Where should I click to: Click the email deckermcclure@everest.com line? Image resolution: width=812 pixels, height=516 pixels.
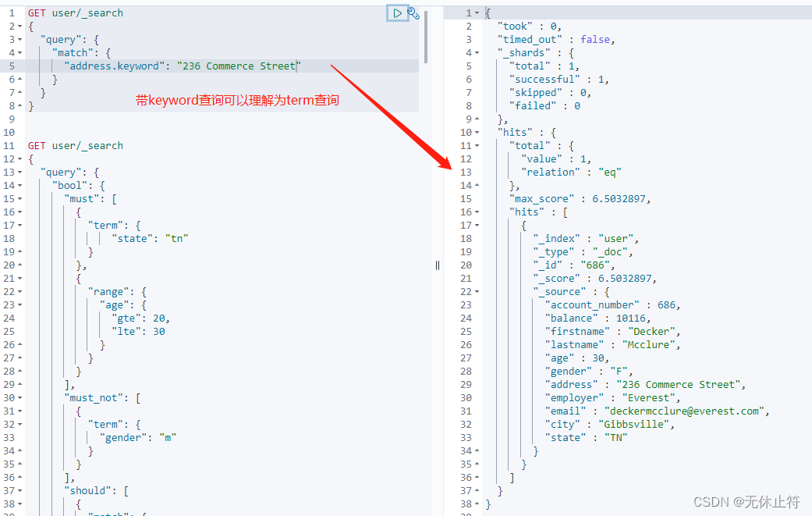pyautogui.click(x=657, y=411)
